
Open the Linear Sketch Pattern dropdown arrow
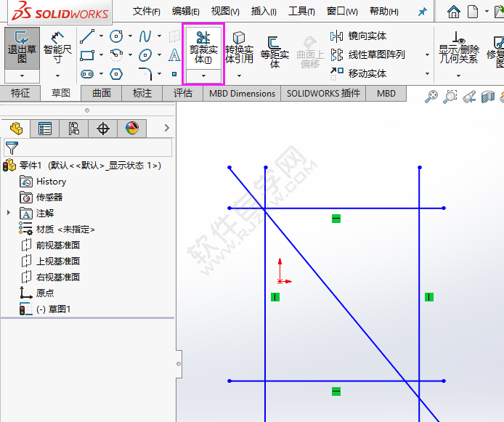(427, 55)
